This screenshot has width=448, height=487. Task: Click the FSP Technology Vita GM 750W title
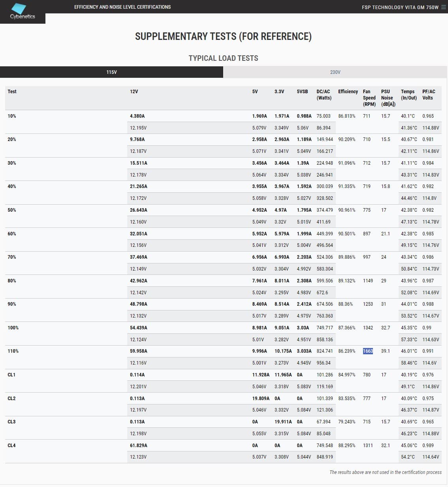click(400, 7)
